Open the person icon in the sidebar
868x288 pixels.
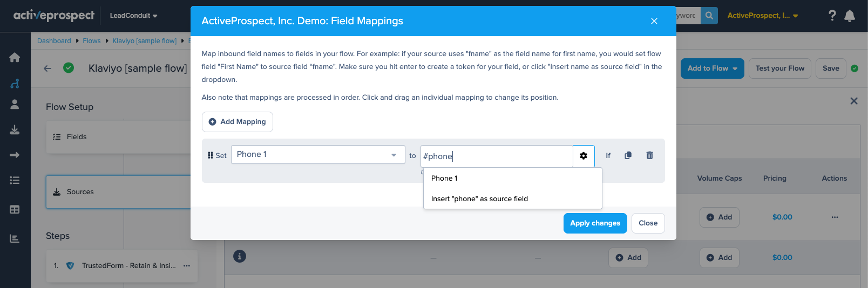click(x=15, y=105)
